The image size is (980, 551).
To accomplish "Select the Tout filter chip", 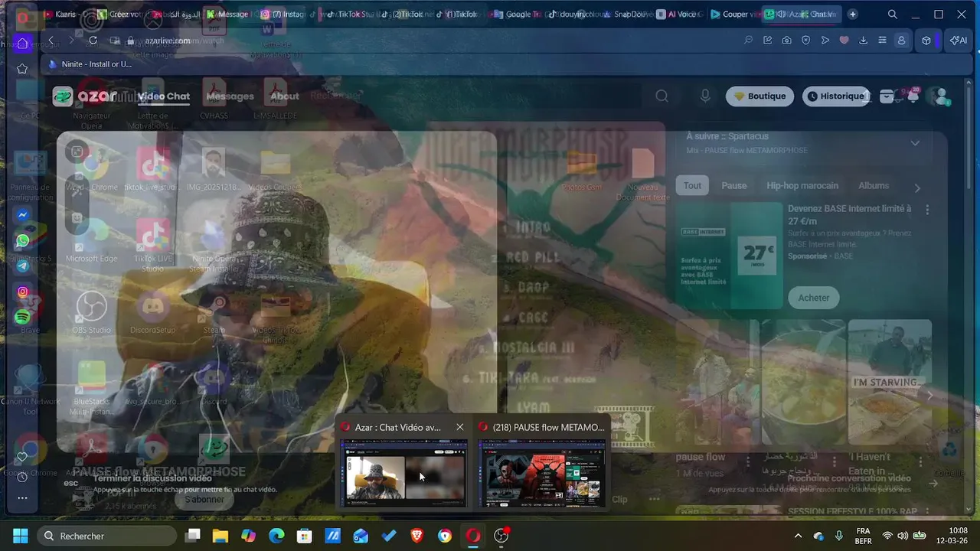I will pyautogui.click(x=692, y=185).
